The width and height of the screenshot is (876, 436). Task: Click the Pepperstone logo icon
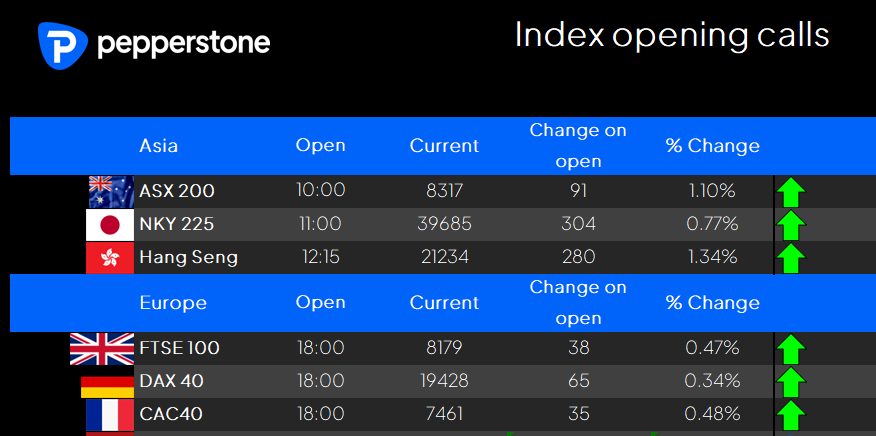[x=63, y=45]
